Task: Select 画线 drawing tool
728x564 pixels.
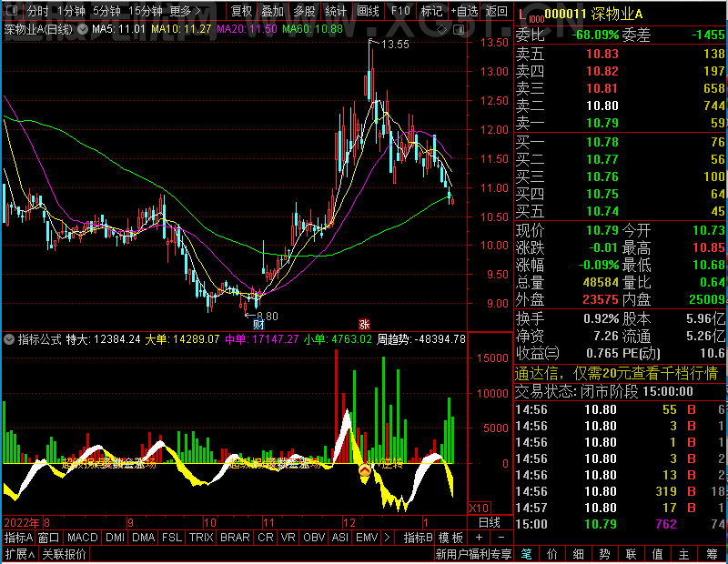Action: point(368,11)
